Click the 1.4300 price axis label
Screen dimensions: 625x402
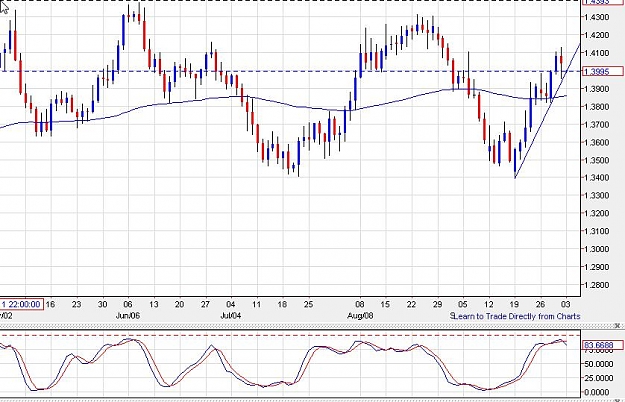point(597,17)
